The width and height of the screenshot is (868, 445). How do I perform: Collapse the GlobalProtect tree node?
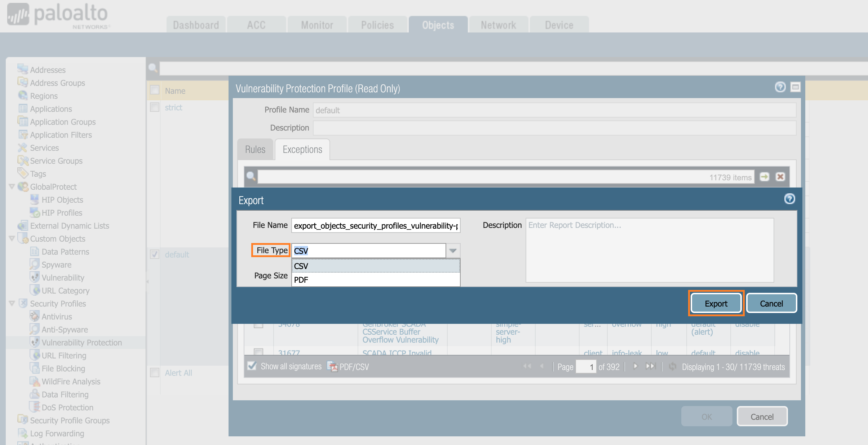12,186
